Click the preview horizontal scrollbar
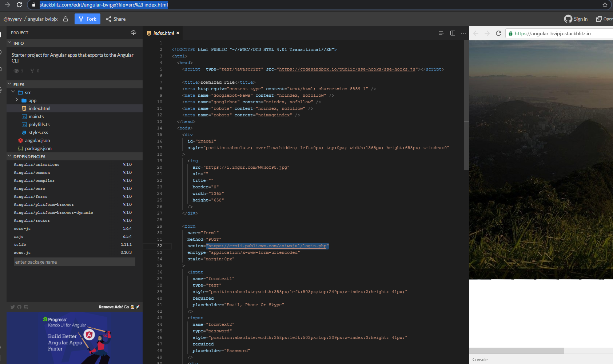Screen dimensions: 613x364 coord(517,351)
